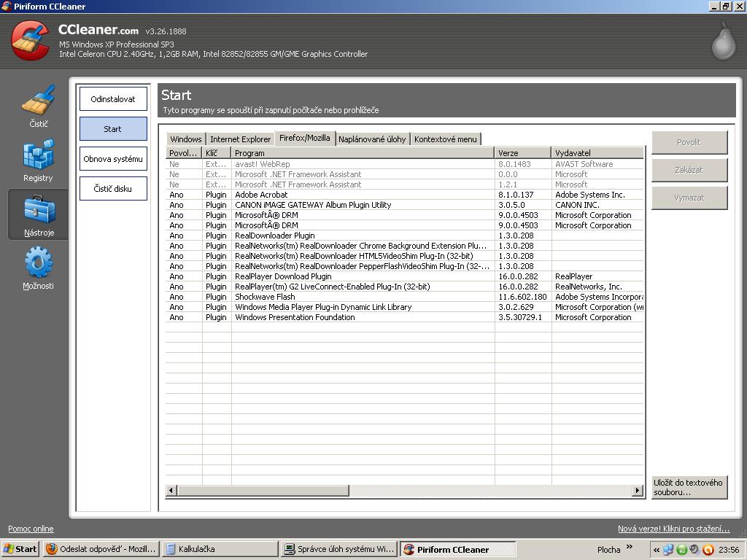
Task: Open the Možnosti gear icon
Action: 38,262
